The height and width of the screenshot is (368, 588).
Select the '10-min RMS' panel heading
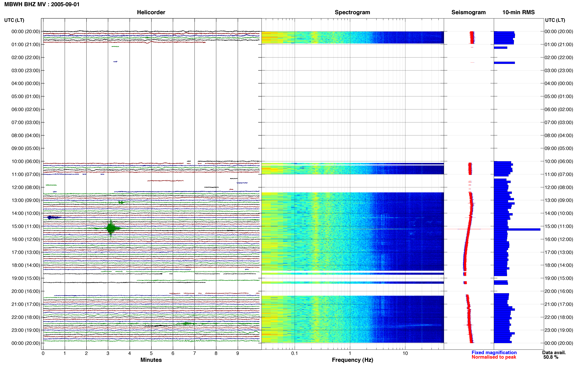click(x=518, y=12)
